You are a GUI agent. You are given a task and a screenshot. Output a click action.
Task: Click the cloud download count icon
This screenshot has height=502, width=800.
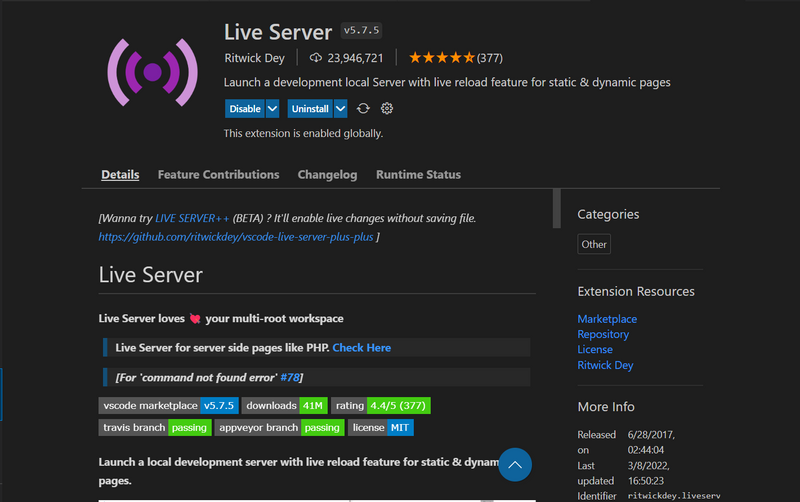tap(316, 58)
